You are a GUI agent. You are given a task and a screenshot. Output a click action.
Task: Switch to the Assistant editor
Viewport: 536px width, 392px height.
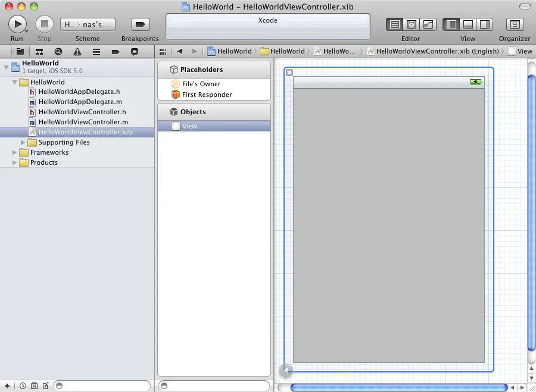411,24
